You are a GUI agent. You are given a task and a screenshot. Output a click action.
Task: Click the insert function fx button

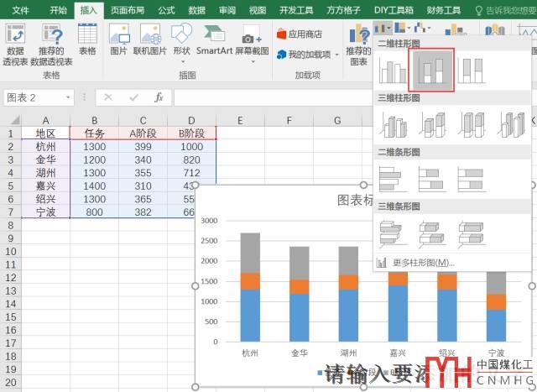pyautogui.click(x=159, y=97)
